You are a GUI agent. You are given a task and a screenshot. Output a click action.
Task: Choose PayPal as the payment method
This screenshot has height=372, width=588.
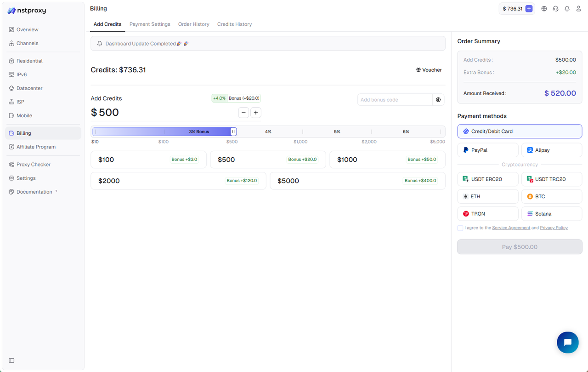[x=487, y=150]
